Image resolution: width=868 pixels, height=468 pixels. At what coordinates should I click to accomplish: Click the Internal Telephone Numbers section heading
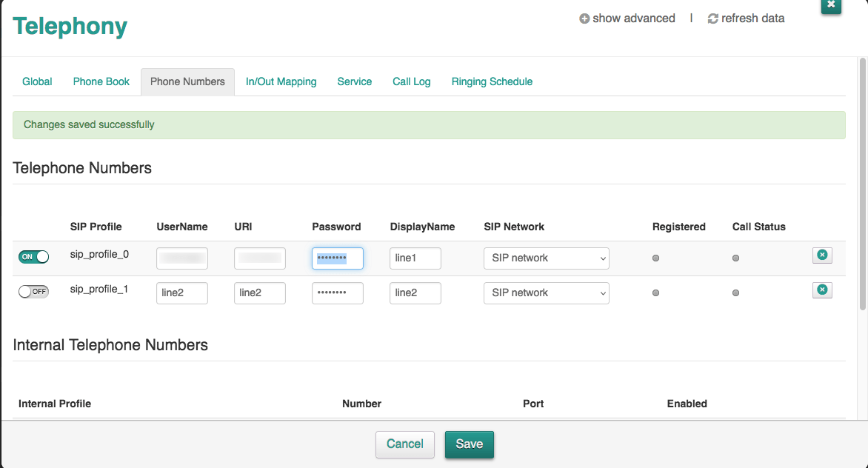point(110,345)
